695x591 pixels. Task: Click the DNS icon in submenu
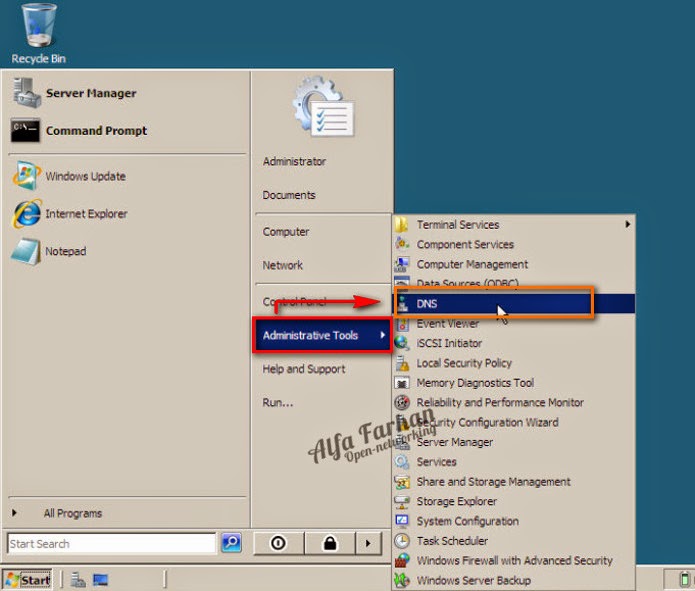tap(403, 304)
